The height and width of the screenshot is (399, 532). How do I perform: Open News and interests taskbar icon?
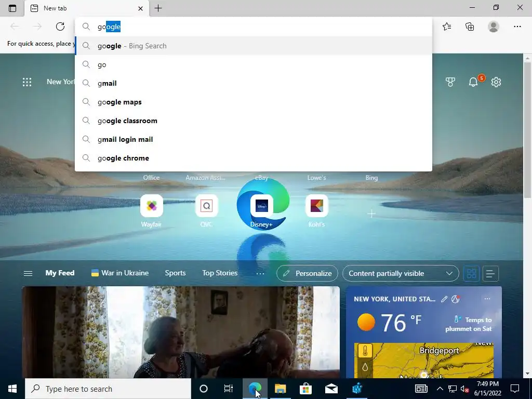click(x=421, y=389)
